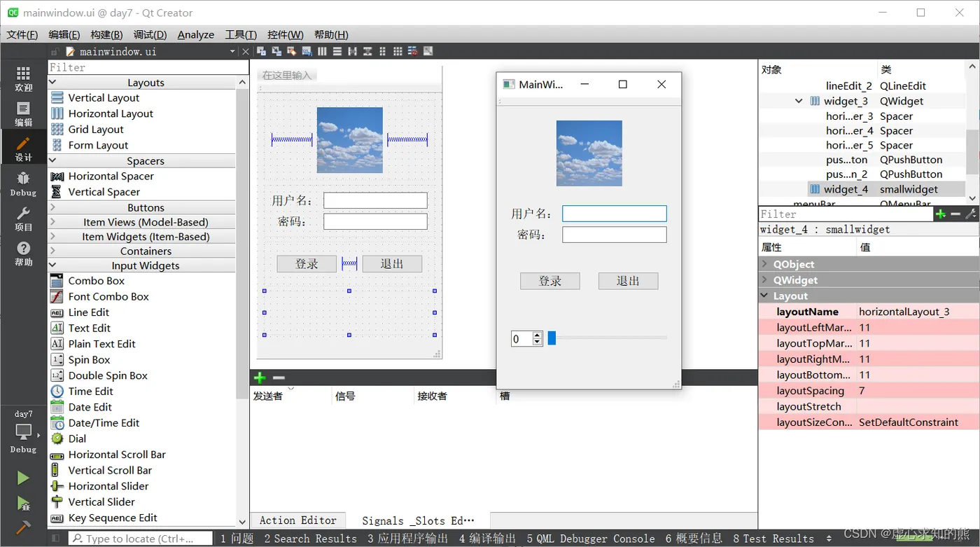Close mainwindow.ui document with X
Image resolution: width=980 pixels, height=547 pixels.
246,52
